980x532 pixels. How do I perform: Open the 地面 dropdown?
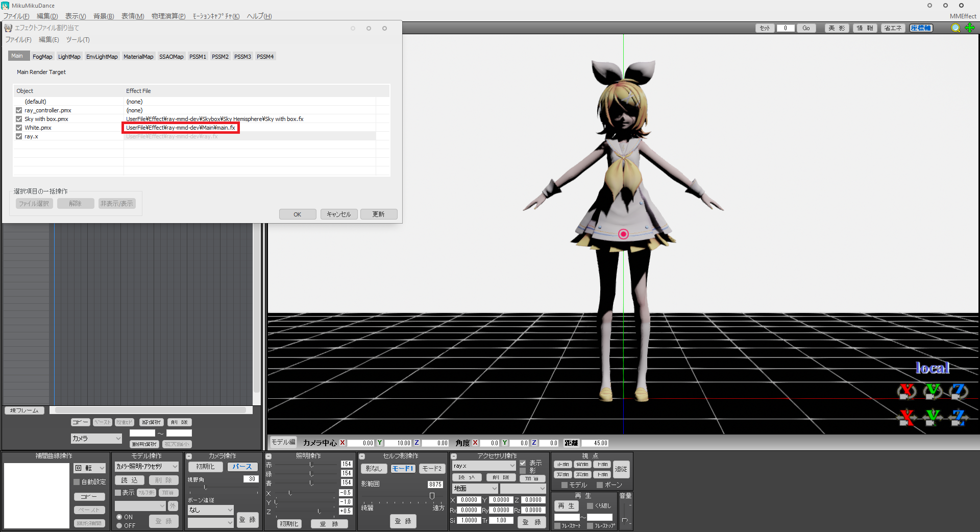tap(475, 489)
